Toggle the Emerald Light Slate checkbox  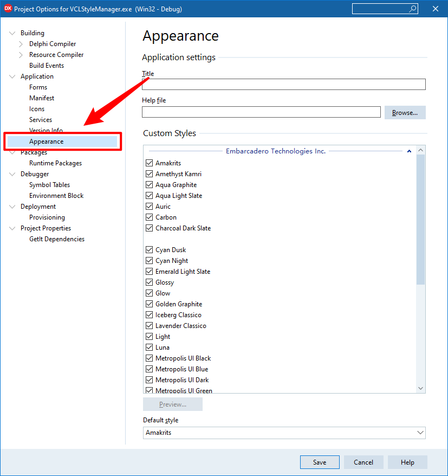(x=149, y=272)
